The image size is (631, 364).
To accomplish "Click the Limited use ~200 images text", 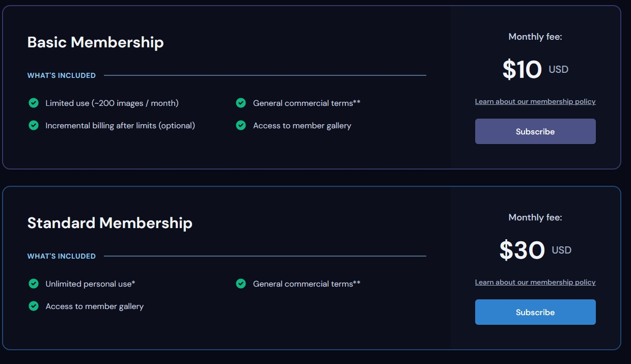I will (x=112, y=103).
